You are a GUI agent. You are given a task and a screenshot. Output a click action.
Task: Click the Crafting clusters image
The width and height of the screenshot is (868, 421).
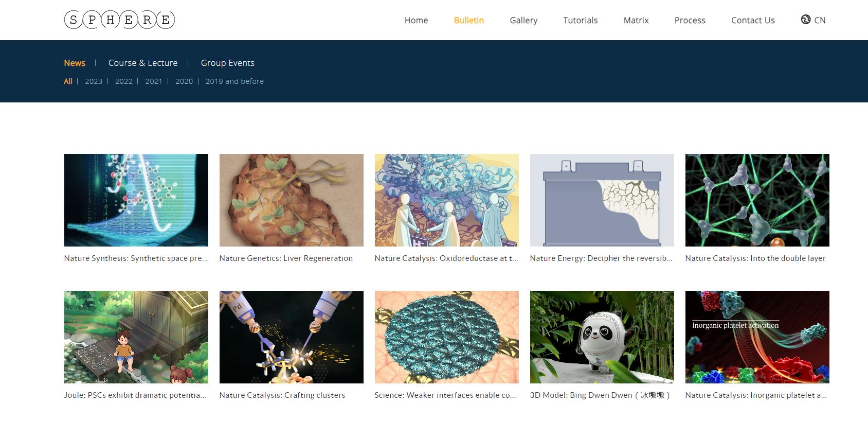(x=291, y=337)
